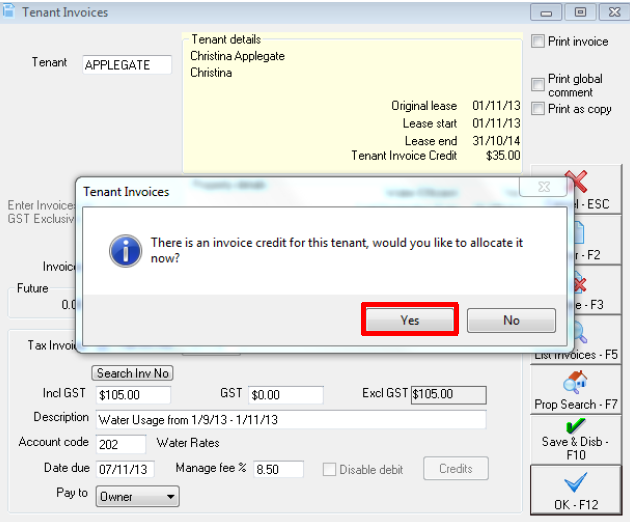
Task: Click the List Invoices - F5 magnifier icon
Action: pos(579,333)
